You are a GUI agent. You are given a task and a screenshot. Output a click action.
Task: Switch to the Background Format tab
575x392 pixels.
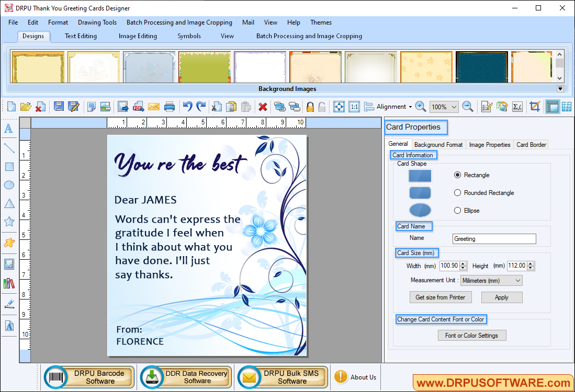[x=438, y=145]
